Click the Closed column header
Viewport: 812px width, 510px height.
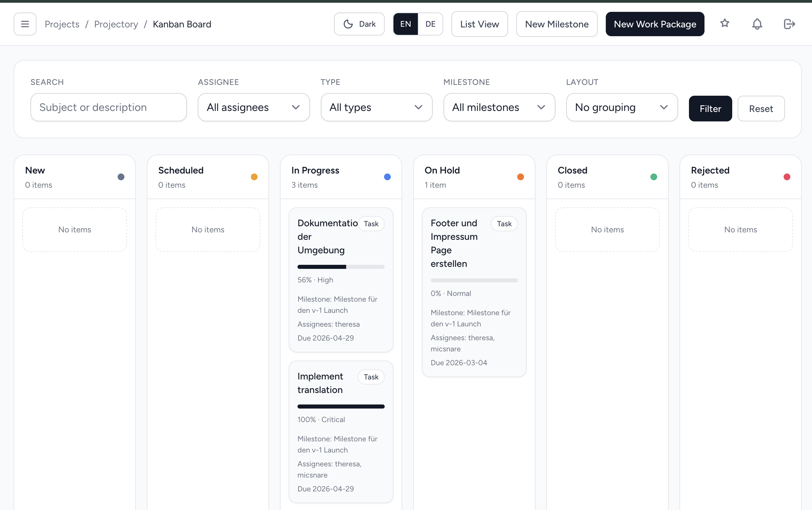click(x=607, y=177)
